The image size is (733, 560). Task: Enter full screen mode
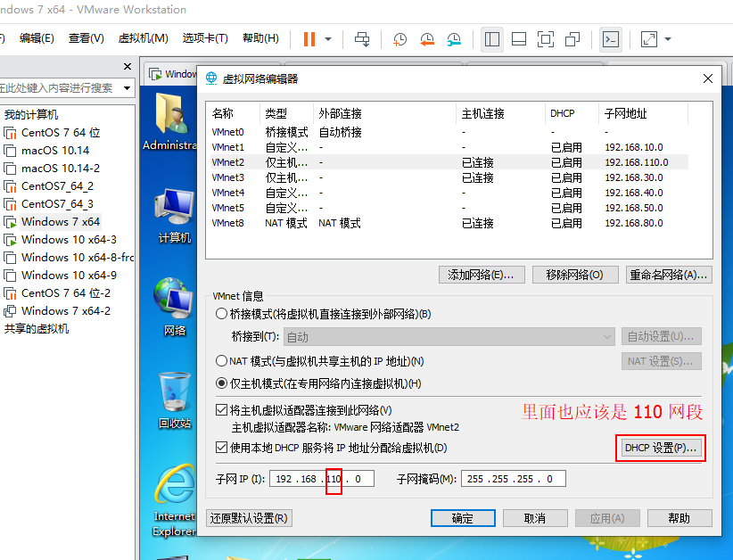pyautogui.click(x=546, y=39)
